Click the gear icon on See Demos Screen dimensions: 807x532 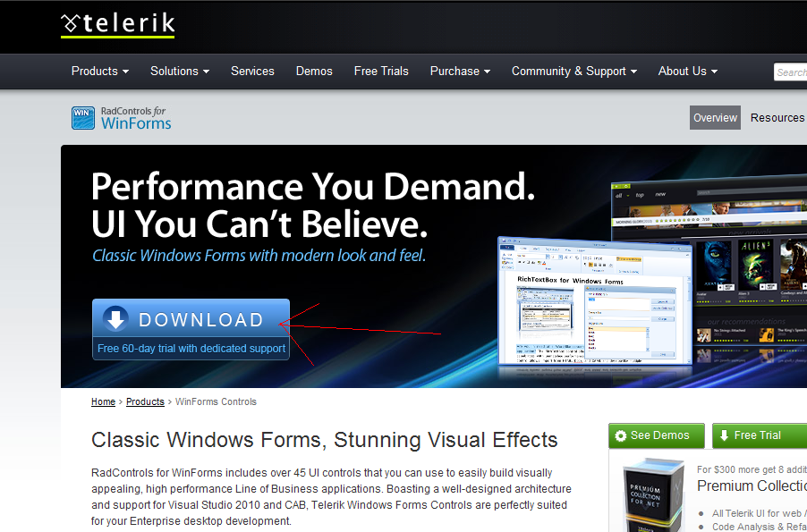[621, 435]
